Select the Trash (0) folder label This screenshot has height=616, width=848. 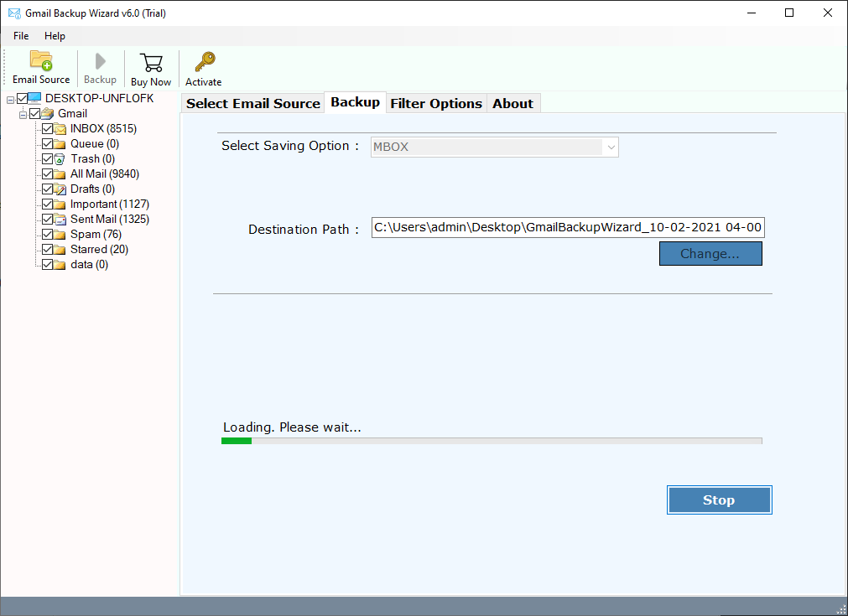(x=92, y=159)
